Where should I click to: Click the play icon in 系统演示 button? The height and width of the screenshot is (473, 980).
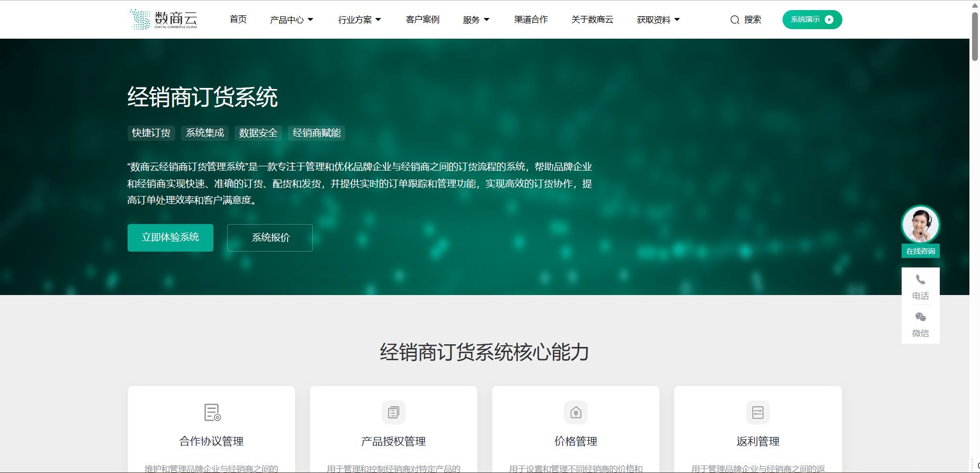829,20
